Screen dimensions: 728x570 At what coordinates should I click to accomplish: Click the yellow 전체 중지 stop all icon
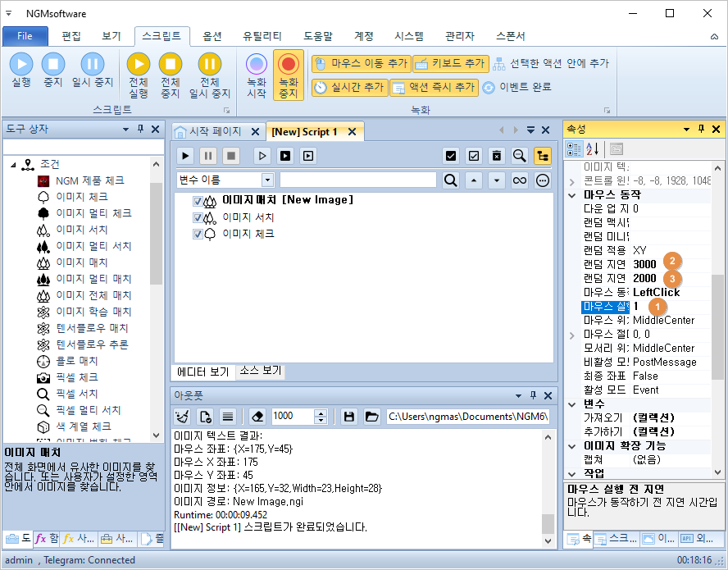click(x=171, y=64)
